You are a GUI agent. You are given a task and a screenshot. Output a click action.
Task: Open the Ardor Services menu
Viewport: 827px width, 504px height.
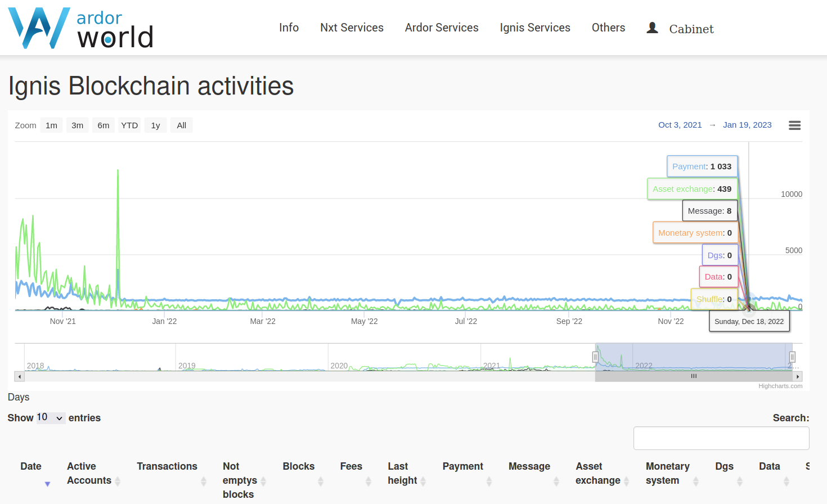coord(442,28)
